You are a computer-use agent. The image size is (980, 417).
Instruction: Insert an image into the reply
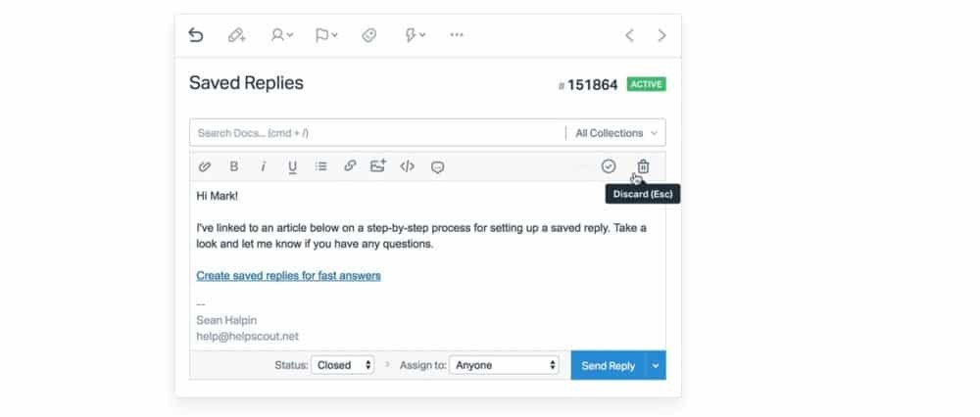pyautogui.click(x=378, y=166)
